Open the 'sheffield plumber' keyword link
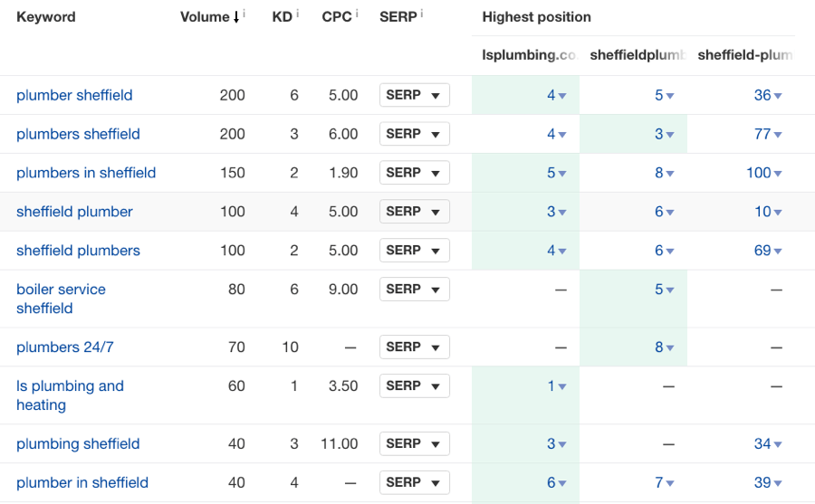 pyautogui.click(x=74, y=212)
